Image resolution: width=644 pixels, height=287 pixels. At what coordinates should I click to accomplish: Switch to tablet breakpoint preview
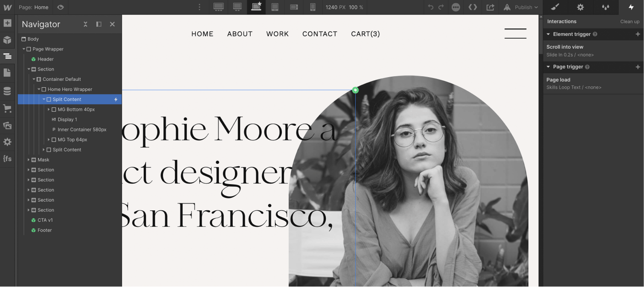tap(274, 7)
